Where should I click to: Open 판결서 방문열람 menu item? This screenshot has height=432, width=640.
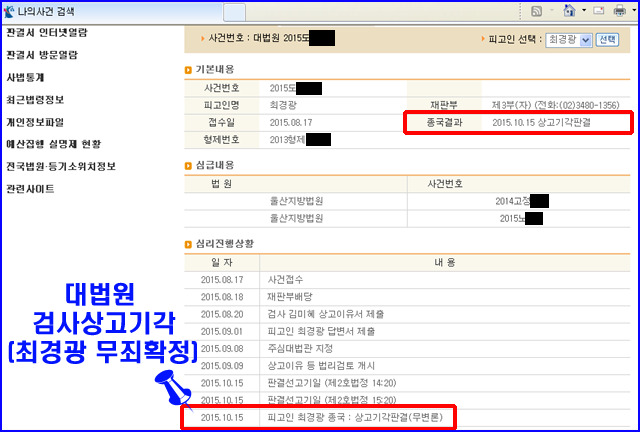click(x=42, y=55)
